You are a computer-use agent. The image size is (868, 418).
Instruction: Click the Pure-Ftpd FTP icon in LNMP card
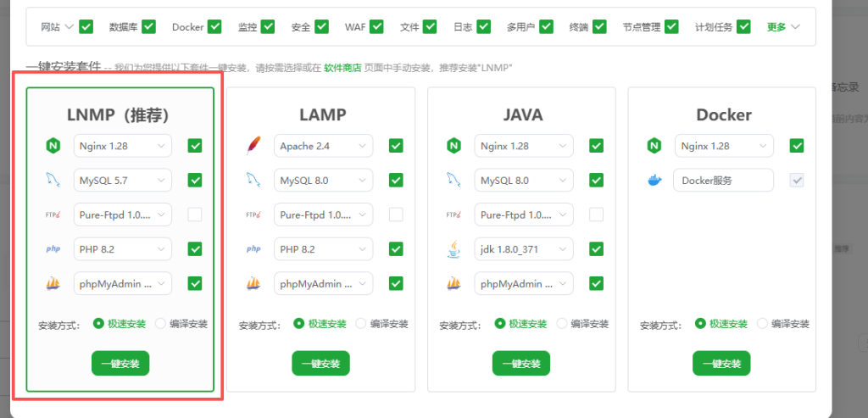coord(53,215)
